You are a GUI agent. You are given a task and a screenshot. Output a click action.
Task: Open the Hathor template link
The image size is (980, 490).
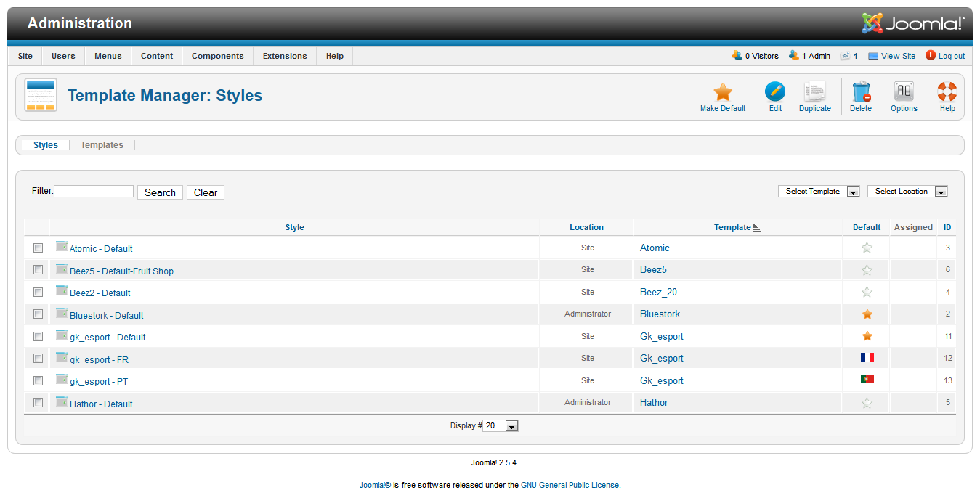coord(654,402)
